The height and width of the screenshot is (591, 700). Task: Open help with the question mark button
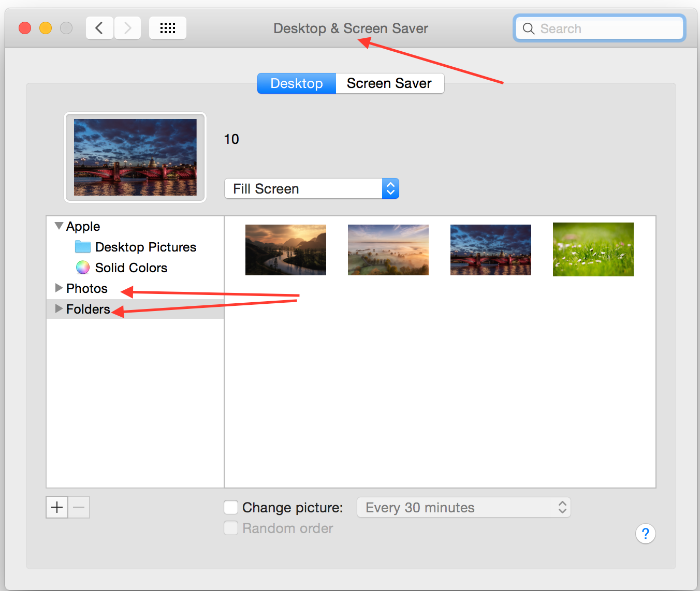tap(646, 534)
